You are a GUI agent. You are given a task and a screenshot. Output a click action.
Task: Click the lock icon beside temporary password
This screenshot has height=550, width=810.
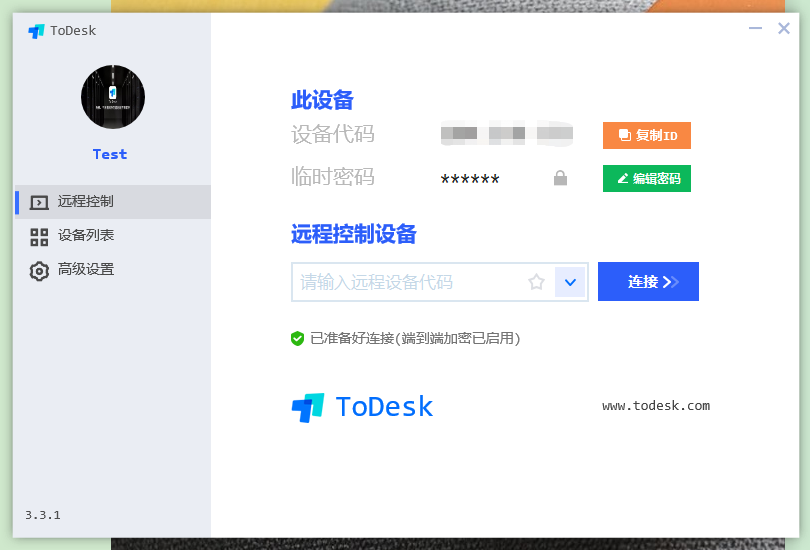[560, 178]
